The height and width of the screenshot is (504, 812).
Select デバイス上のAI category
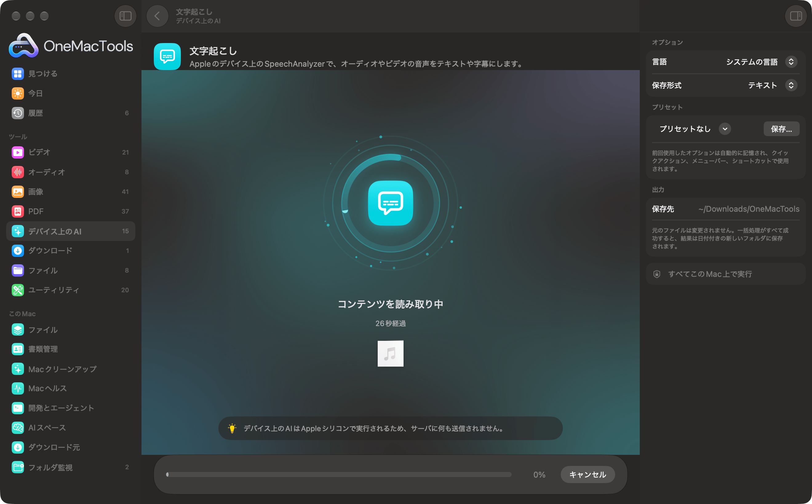pos(70,231)
